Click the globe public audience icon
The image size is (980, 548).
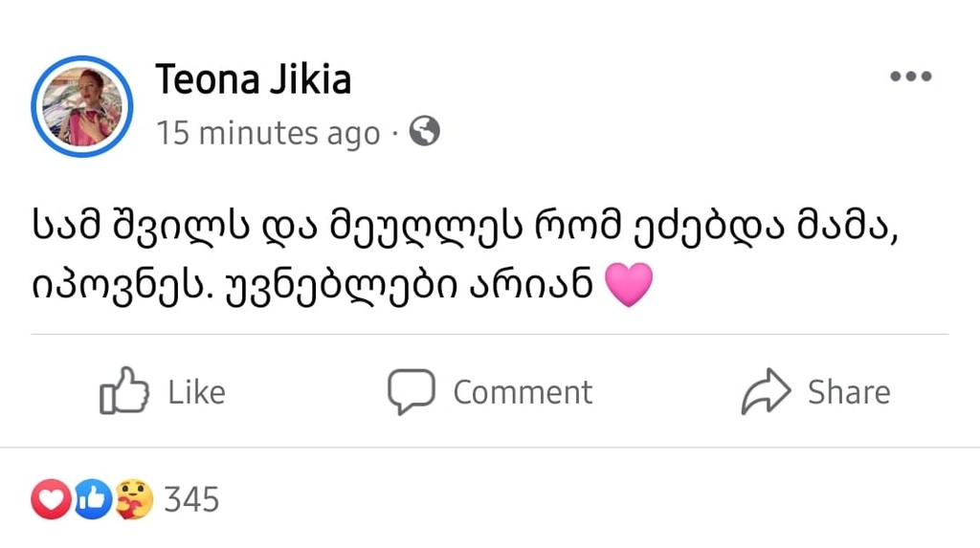tap(424, 131)
